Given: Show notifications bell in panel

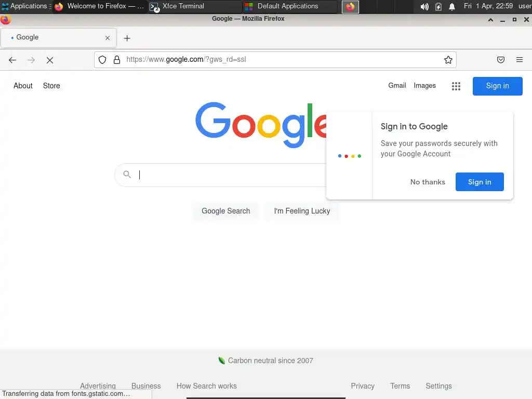Looking at the screenshot, I should tap(452, 6).
